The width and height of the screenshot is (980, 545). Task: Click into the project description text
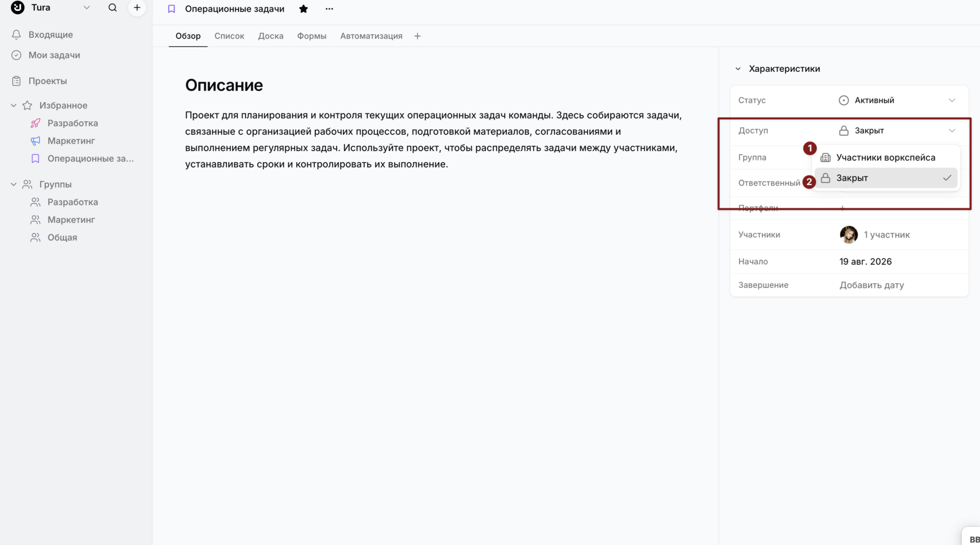tap(433, 139)
